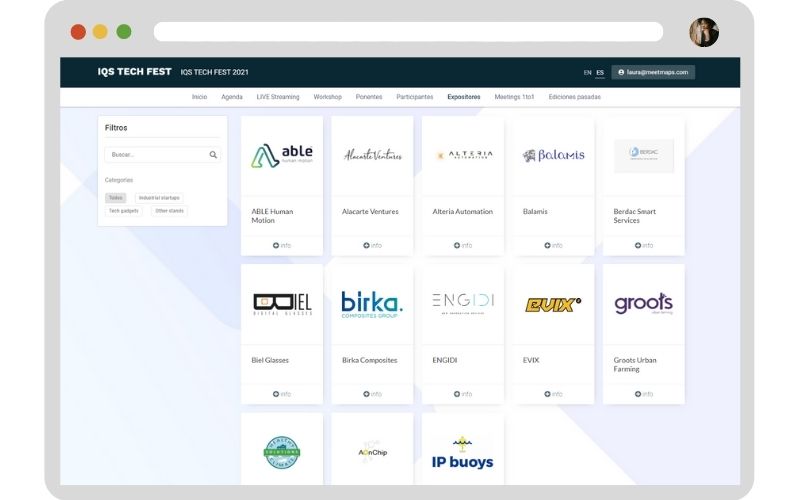Filter by Other stands category
Image resolution: width=800 pixels, height=500 pixels.
coord(169,211)
